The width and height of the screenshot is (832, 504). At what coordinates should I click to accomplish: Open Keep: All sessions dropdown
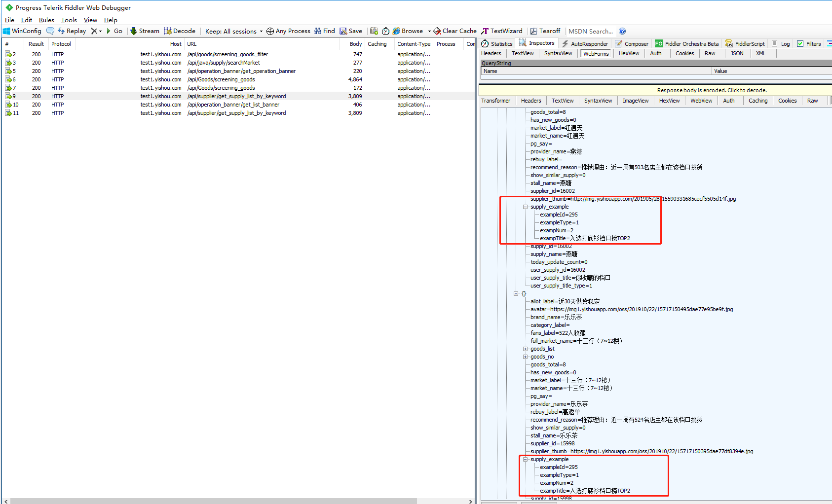tap(234, 31)
